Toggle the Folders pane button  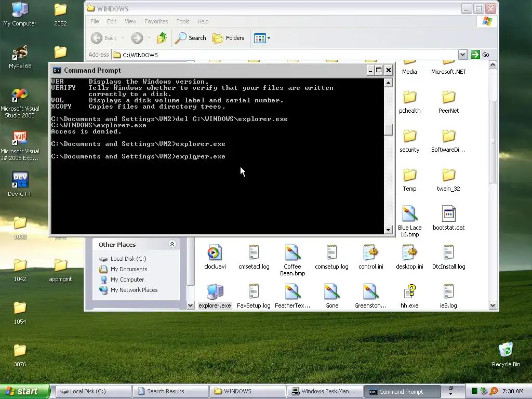click(229, 38)
